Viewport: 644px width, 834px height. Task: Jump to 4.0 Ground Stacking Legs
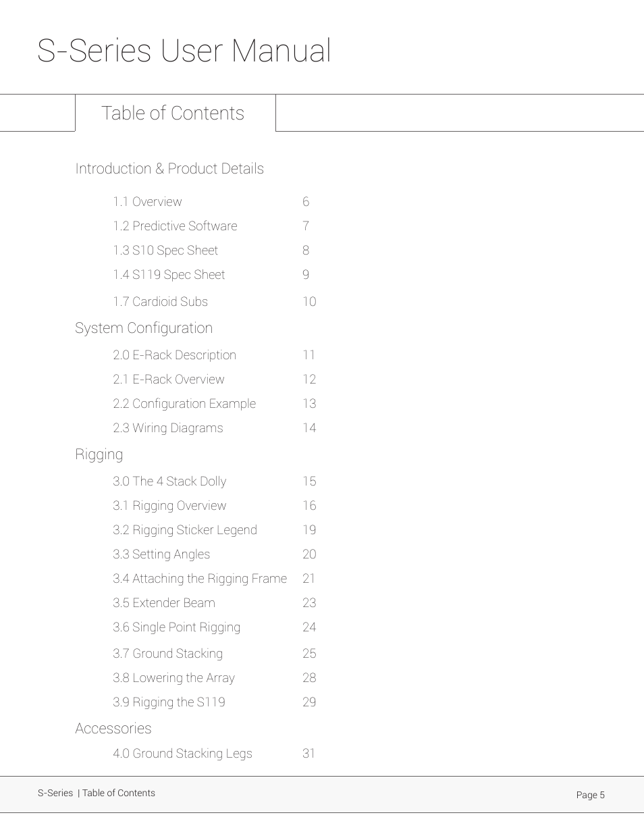[182, 754]
